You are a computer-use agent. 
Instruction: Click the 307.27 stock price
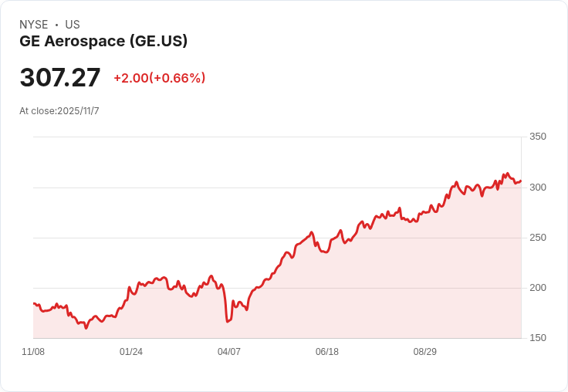pos(59,77)
